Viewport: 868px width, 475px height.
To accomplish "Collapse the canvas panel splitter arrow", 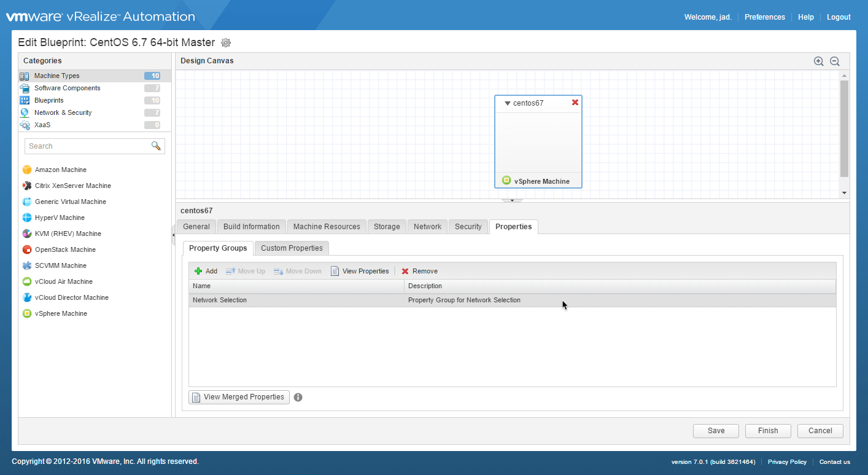I will 512,200.
